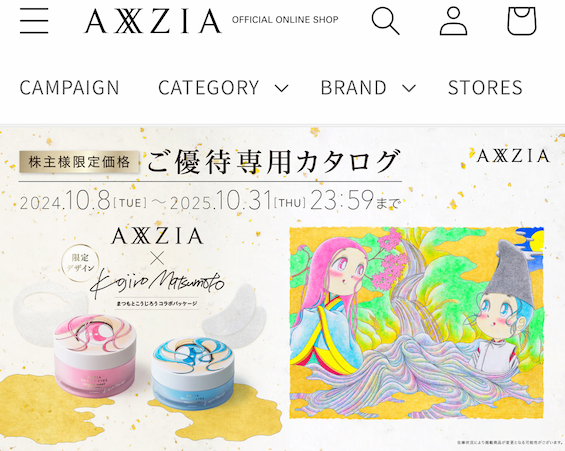
Task: Expand the CATEGORY chevron arrow
Action: (281, 88)
